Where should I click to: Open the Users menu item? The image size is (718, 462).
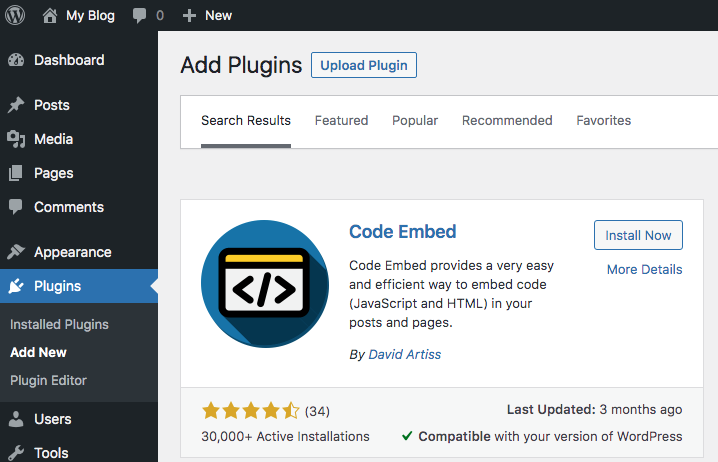(53, 419)
